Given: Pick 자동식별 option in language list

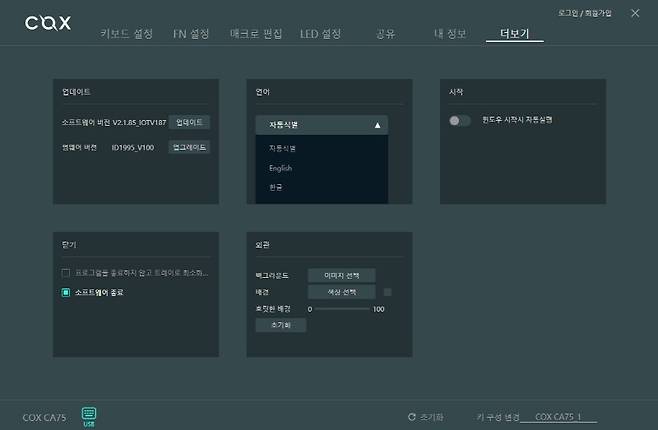Looking at the screenshot, I should click(281, 148).
